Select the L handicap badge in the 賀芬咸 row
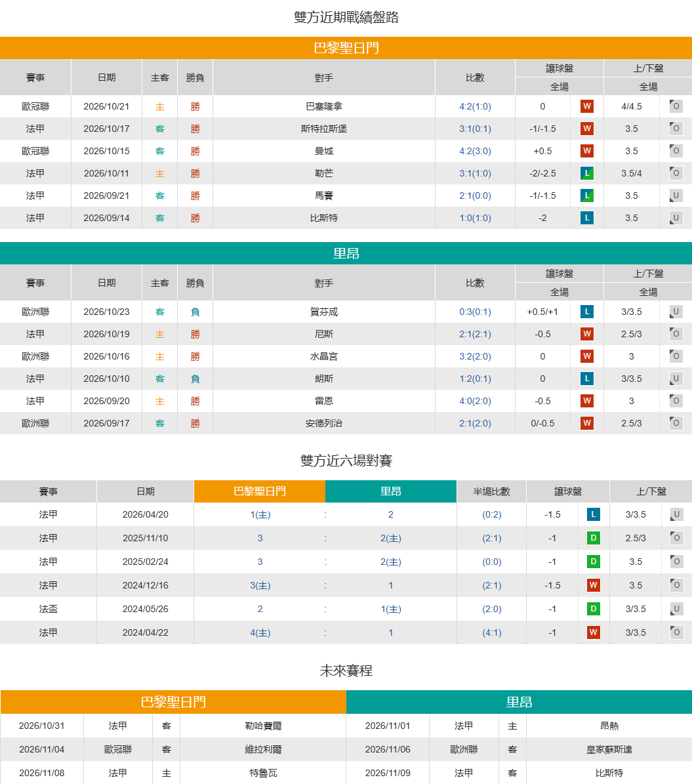Image resolution: width=692 pixels, height=784 pixels. (x=587, y=312)
